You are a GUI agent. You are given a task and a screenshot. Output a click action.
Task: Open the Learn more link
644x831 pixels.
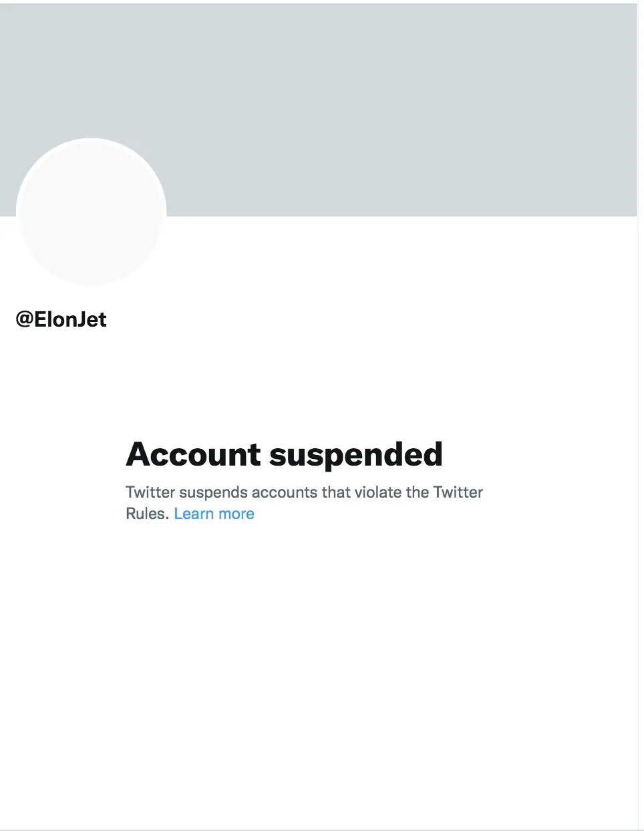(x=214, y=514)
